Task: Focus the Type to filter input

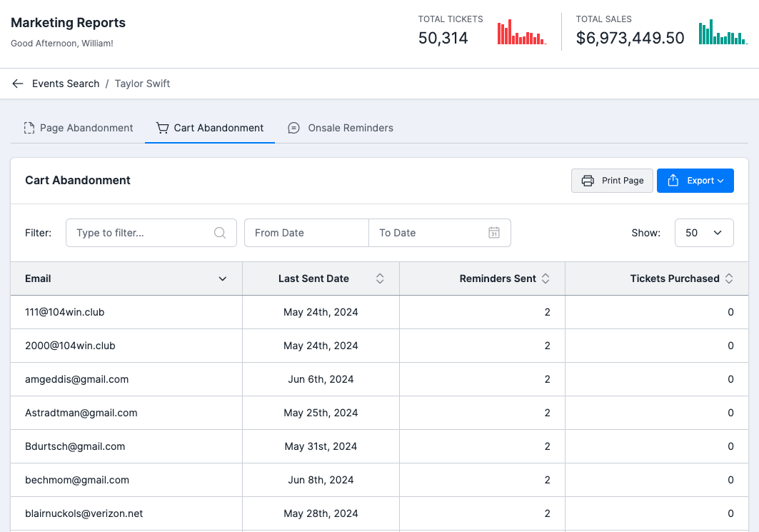Action: (143, 233)
